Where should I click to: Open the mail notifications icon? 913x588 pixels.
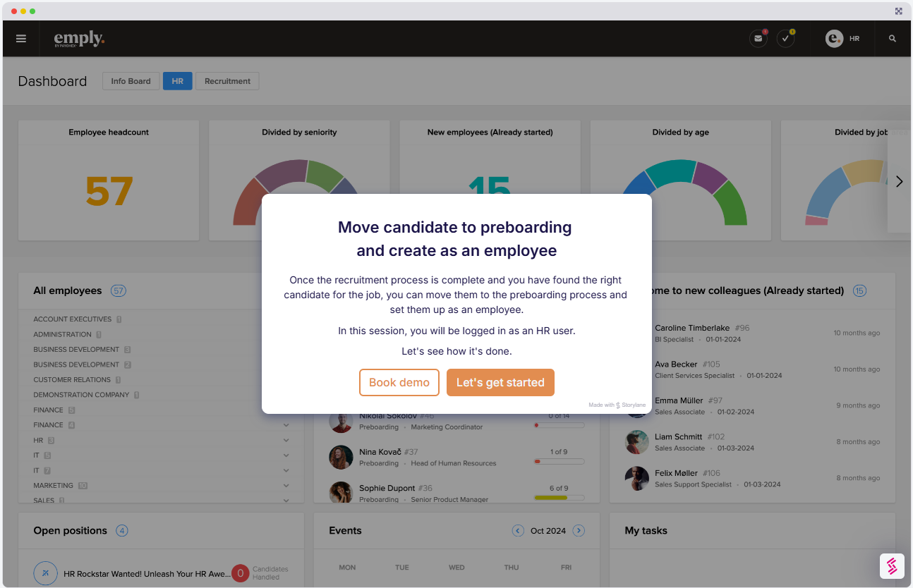758,39
